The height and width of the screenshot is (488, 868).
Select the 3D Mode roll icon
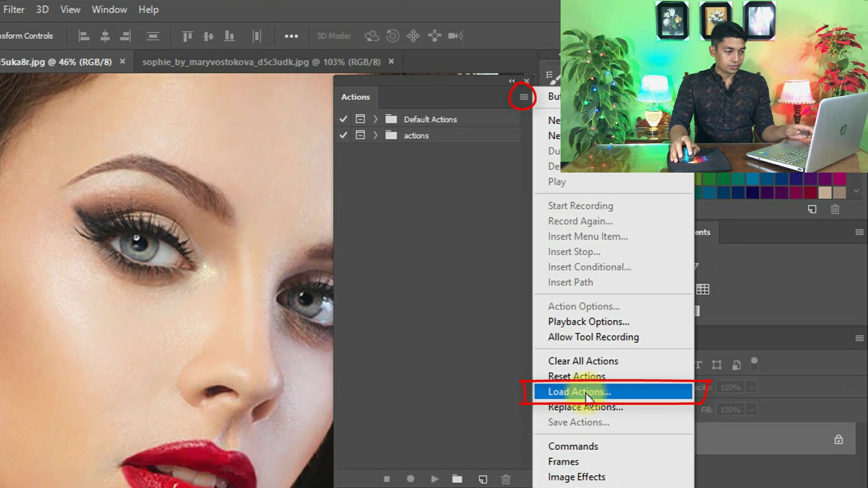[392, 36]
